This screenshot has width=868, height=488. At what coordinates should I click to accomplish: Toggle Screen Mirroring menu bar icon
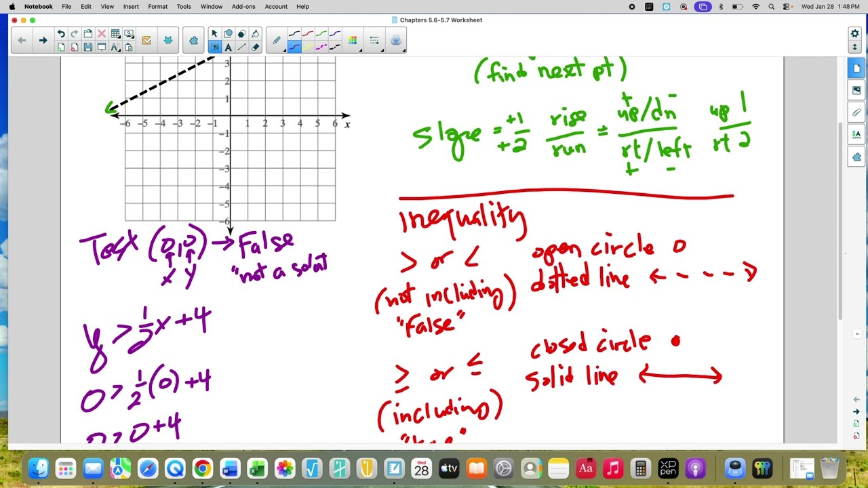point(703,7)
